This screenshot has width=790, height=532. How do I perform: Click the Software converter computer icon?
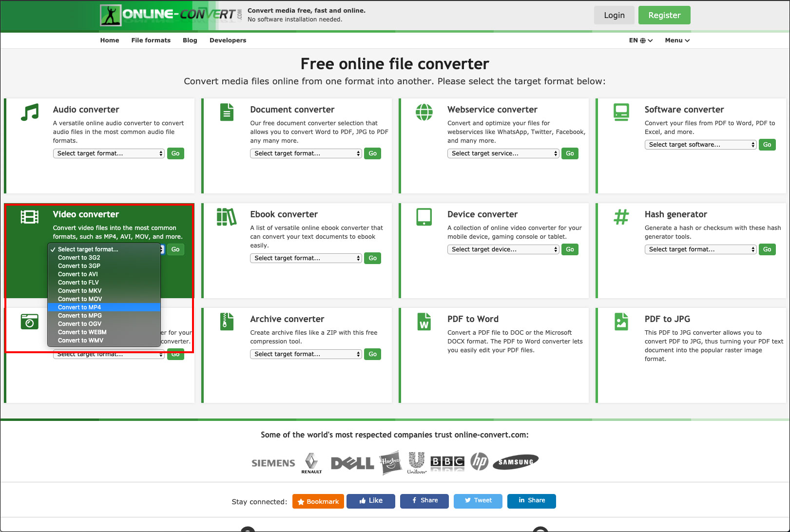point(621,112)
